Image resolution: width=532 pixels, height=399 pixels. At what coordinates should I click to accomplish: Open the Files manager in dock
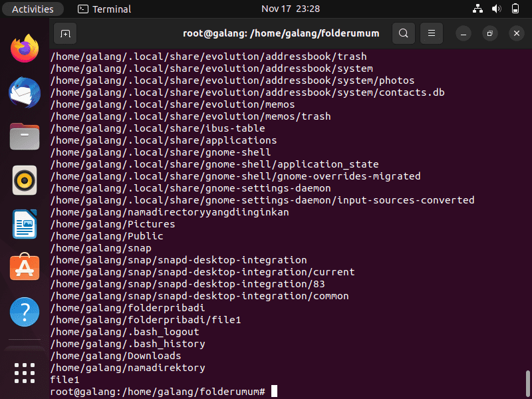(x=25, y=136)
